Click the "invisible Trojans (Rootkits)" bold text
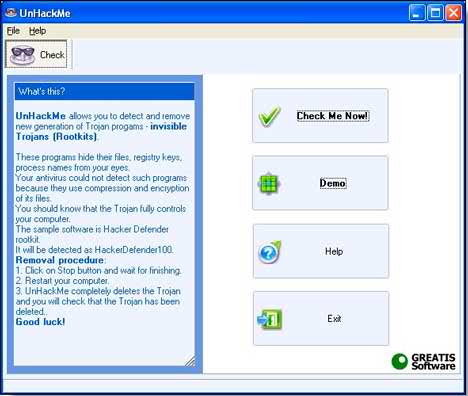This screenshot has width=468, height=396. click(x=101, y=131)
